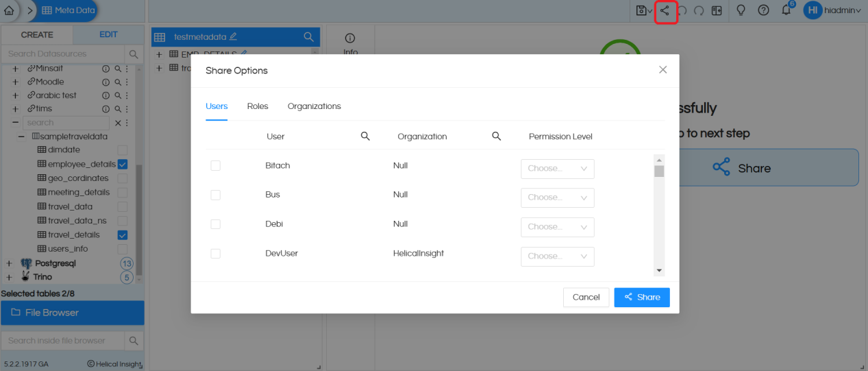Click the Trino database icon
Viewport: 868px width, 371px height.
click(26, 276)
